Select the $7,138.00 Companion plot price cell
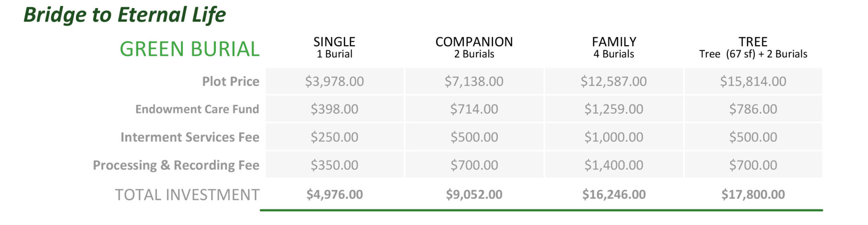The width and height of the screenshot is (868, 225). tap(474, 81)
